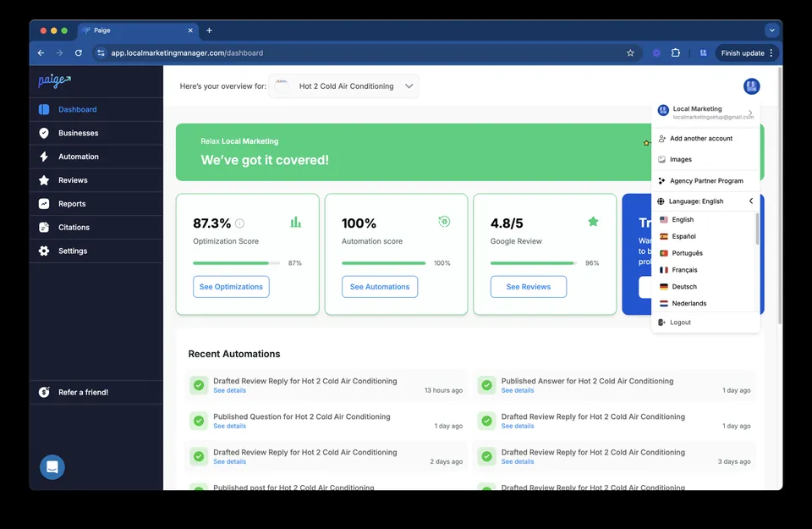Open a new browser tab with plus

coord(209,30)
